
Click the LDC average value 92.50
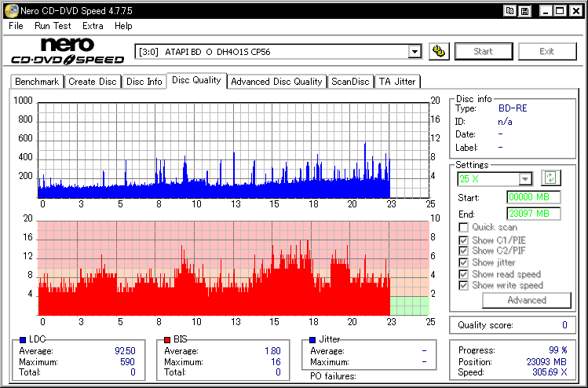125,351
